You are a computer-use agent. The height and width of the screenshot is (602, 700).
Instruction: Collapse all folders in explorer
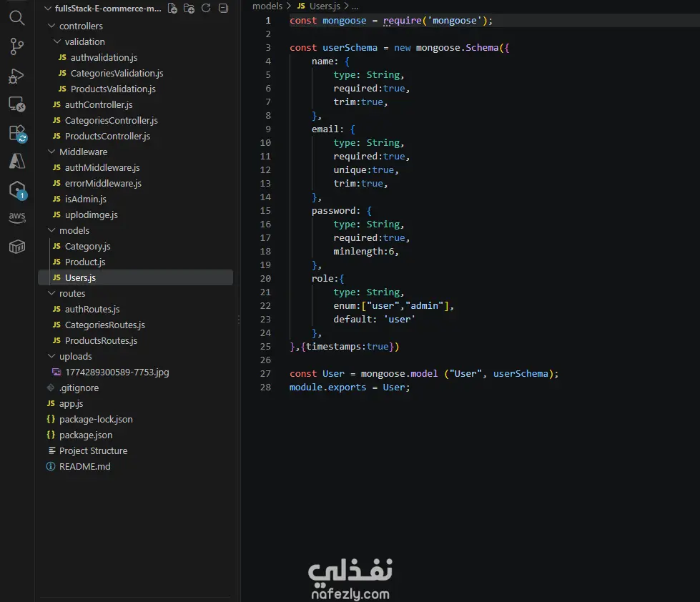click(x=223, y=9)
